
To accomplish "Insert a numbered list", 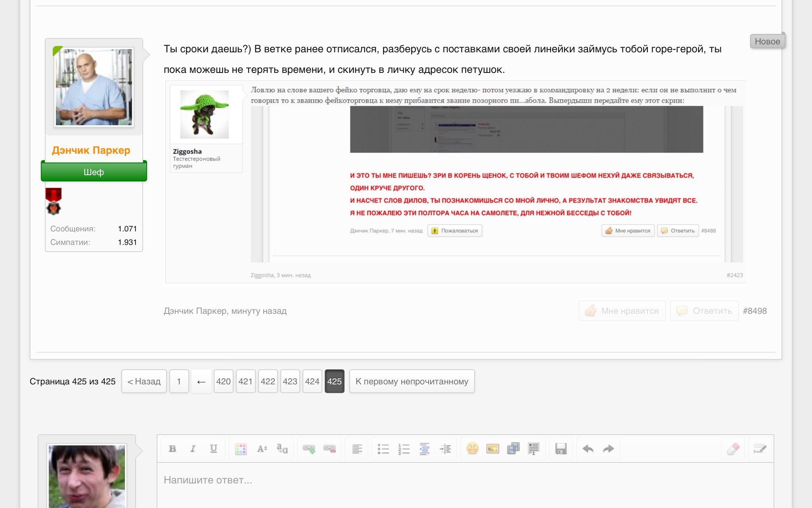I will point(404,449).
